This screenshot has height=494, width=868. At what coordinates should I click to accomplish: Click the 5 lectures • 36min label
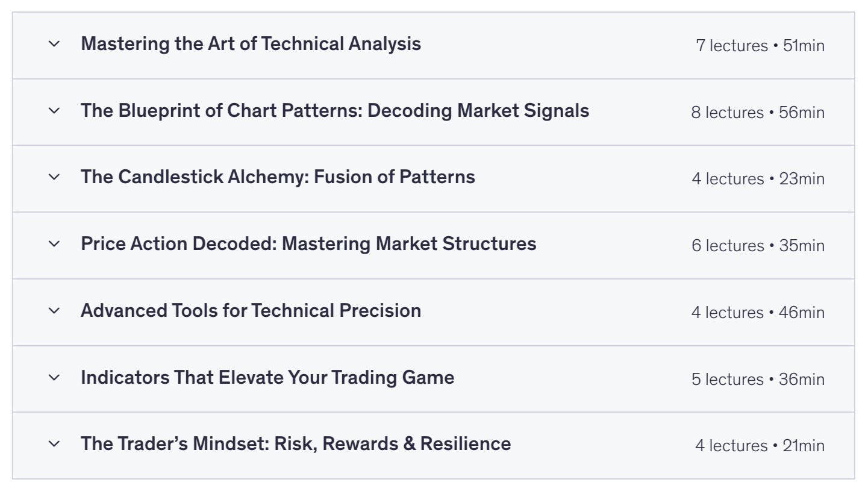pyautogui.click(x=758, y=380)
